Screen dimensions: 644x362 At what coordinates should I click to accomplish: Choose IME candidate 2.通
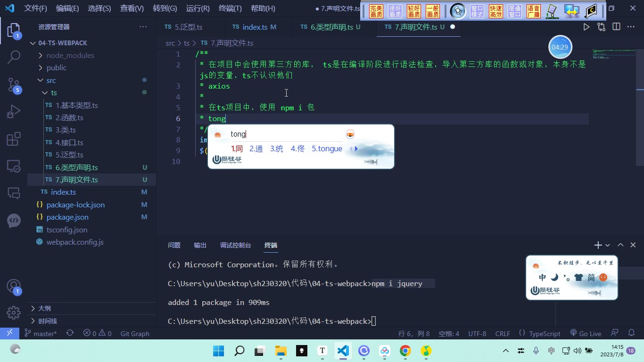[256, 149]
